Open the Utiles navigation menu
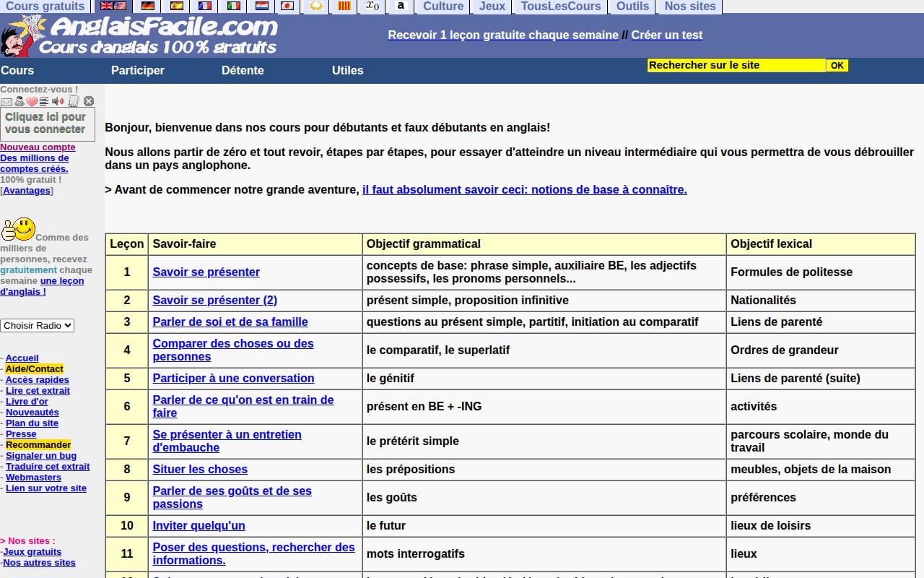 click(x=348, y=70)
